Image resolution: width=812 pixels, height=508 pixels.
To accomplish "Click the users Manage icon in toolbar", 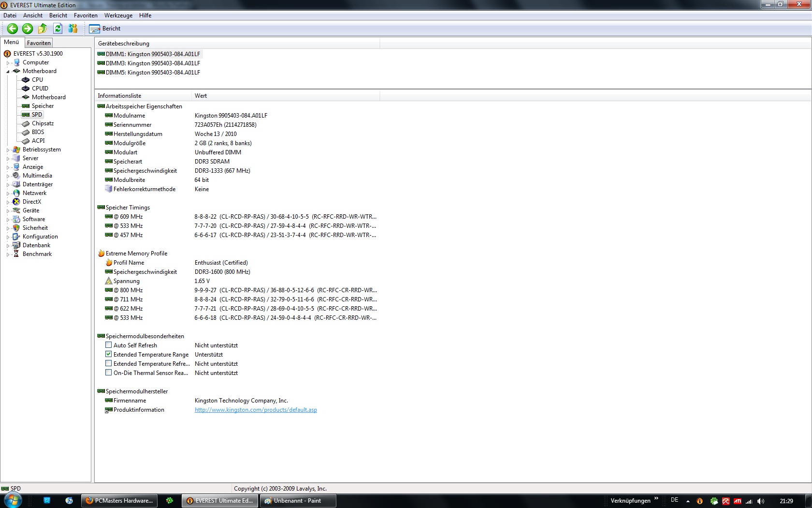I will 73,29.
